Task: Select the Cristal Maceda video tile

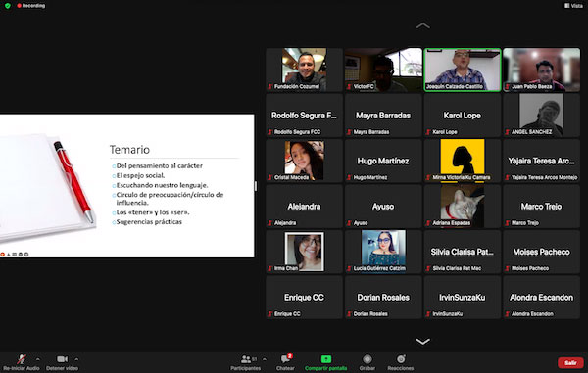Action: [x=304, y=161]
